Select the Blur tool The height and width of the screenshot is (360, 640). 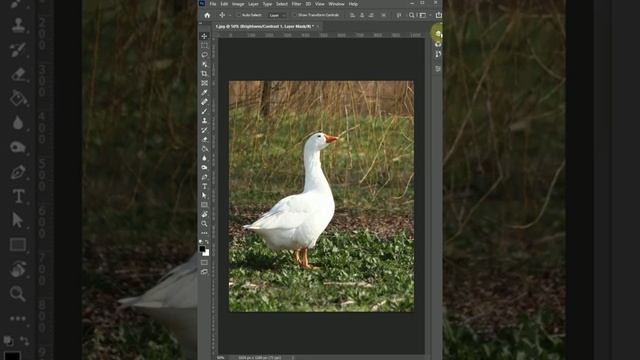pyautogui.click(x=204, y=158)
